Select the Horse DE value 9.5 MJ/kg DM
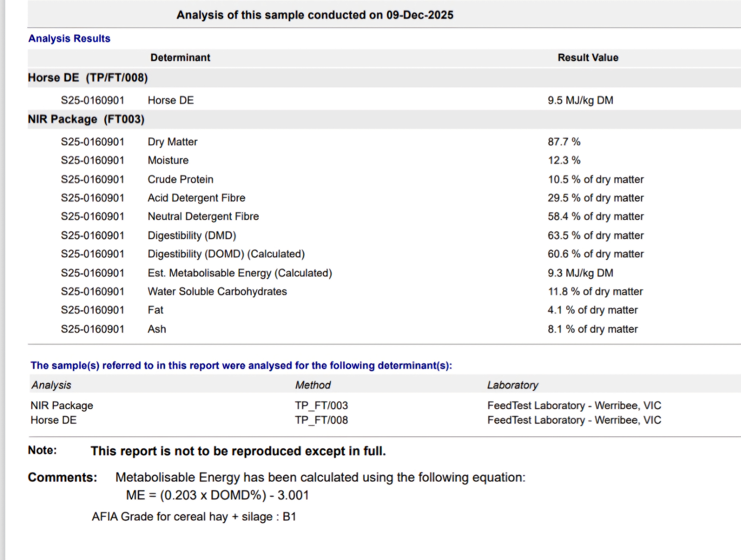741x560 pixels. (580, 100)
